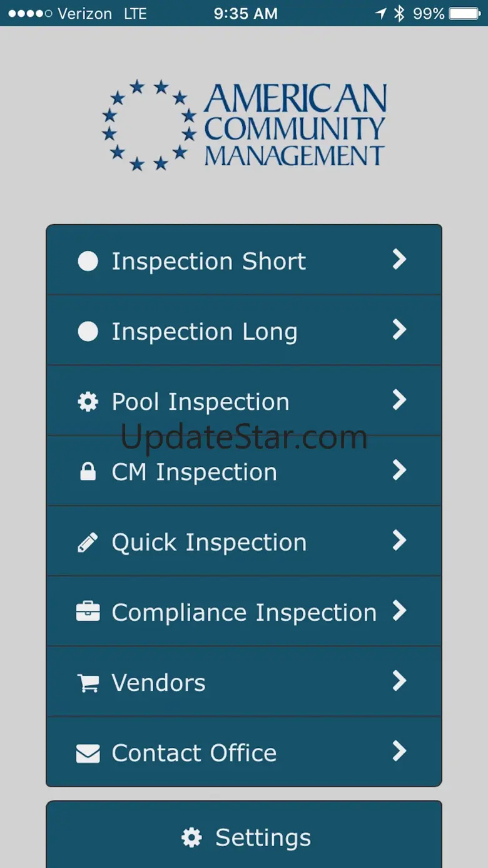Tap the circle icon beside Inspection Short
This screenshot has width=488, height=868.
pyautogui.click(x=88, y=262)
